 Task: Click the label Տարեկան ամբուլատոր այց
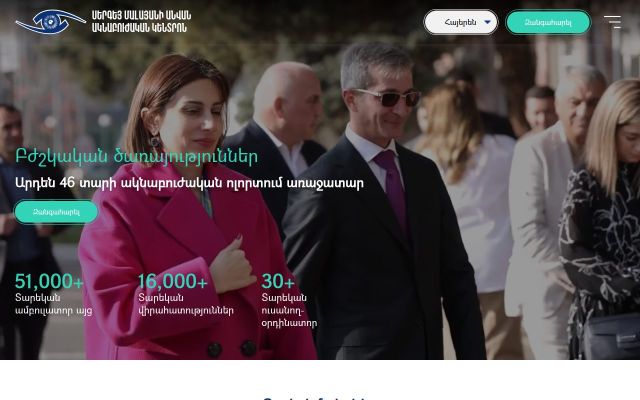[53, 304]
